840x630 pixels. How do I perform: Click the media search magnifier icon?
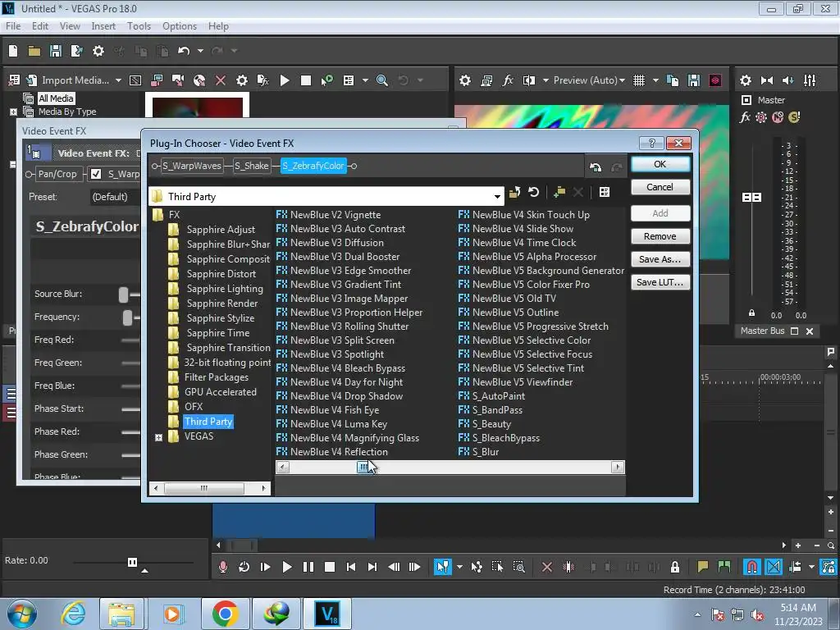click(x=382, y=80)
